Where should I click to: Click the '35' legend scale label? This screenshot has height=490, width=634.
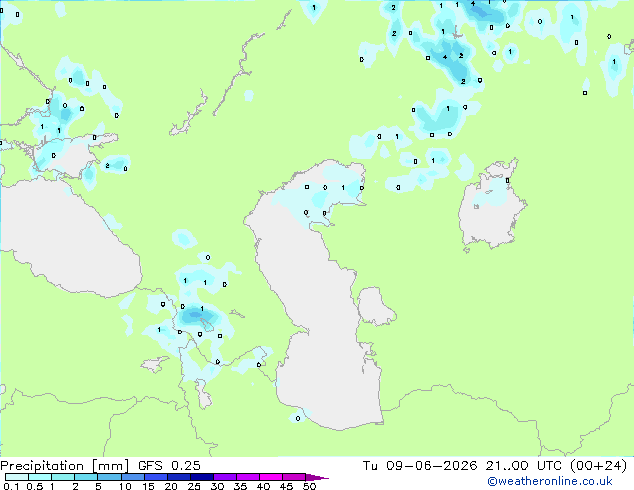[240, 486]
